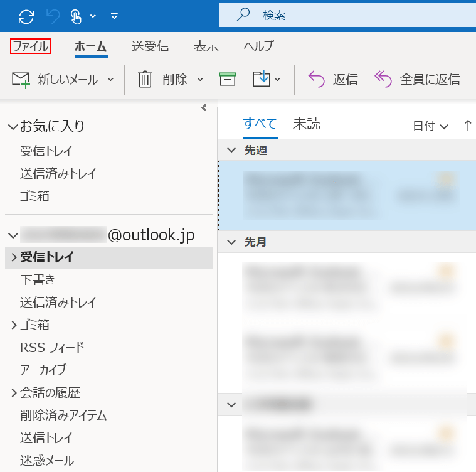Open the 表示 ribbon tab

click(206, 46)
